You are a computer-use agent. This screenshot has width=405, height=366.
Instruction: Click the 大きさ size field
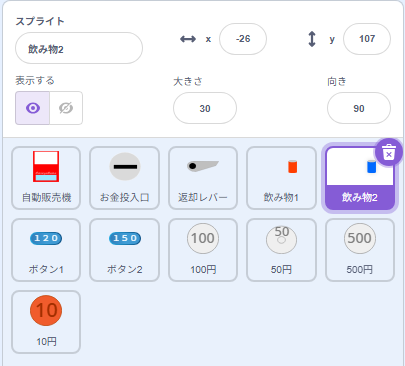pyautogui.click(x=205, y=108)
